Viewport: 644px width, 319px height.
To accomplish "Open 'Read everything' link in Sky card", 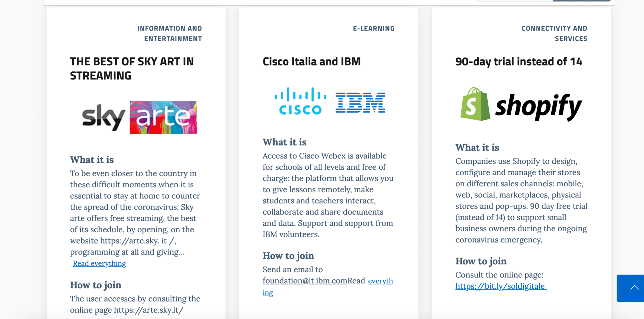I will [99, 263].
